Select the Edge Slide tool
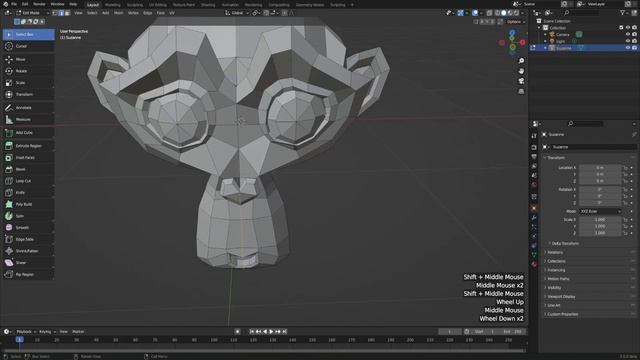 click(x=28, y=239)
